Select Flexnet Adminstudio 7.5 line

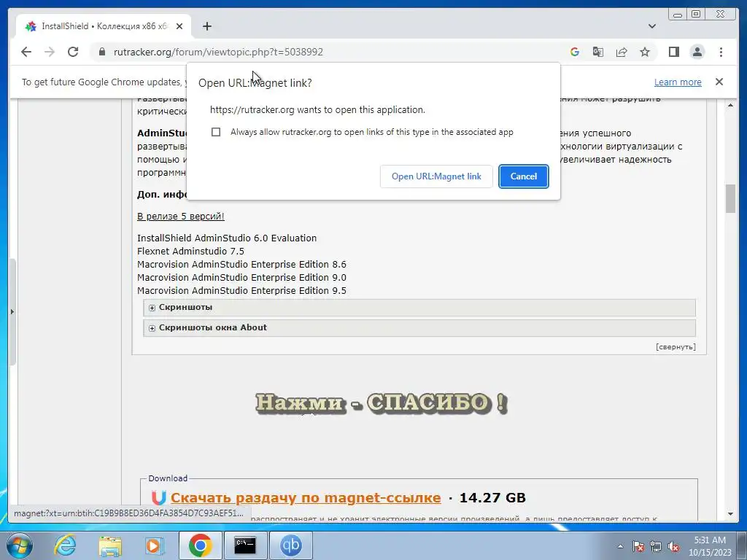pos(190,251)
